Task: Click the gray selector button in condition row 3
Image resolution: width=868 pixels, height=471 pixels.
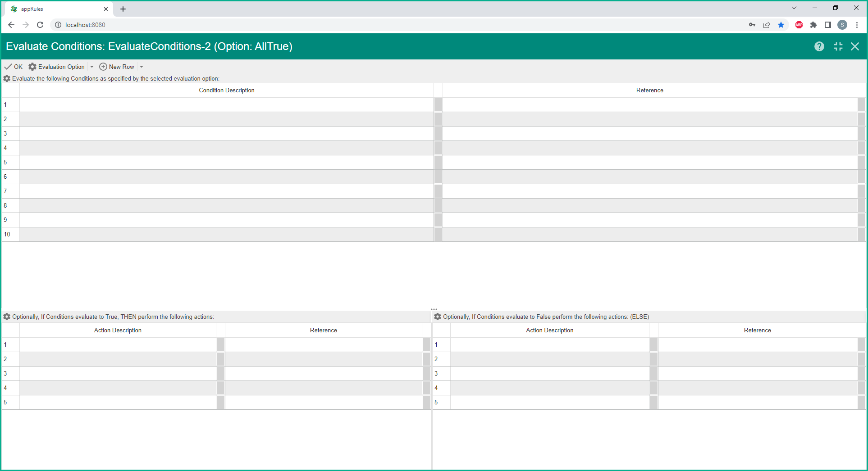Action: coord(438,134)
